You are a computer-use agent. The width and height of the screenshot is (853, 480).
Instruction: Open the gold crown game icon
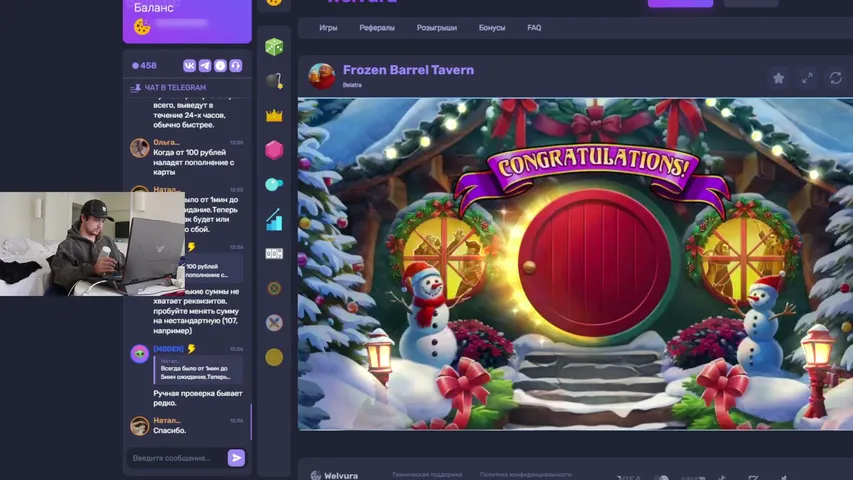274,115
